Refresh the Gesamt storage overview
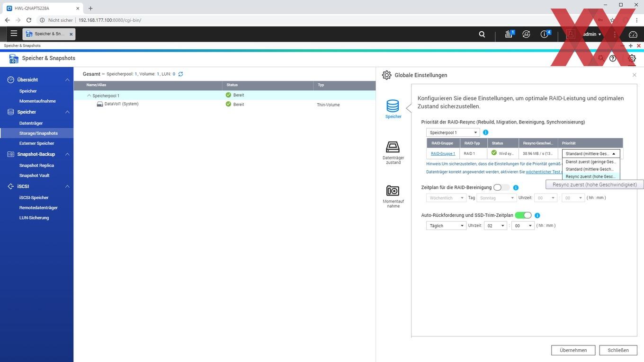Screen dimensions: 644x362 point(180,74)
